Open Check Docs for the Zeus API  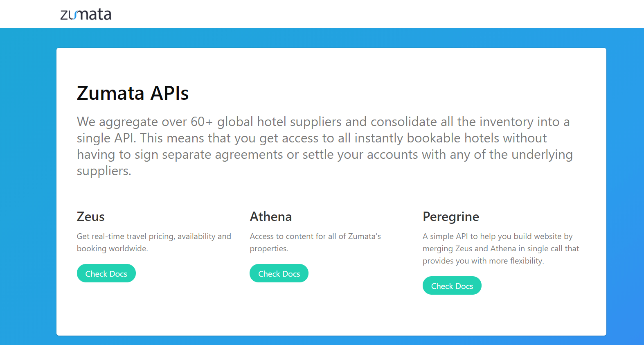[x=106, y=273]
